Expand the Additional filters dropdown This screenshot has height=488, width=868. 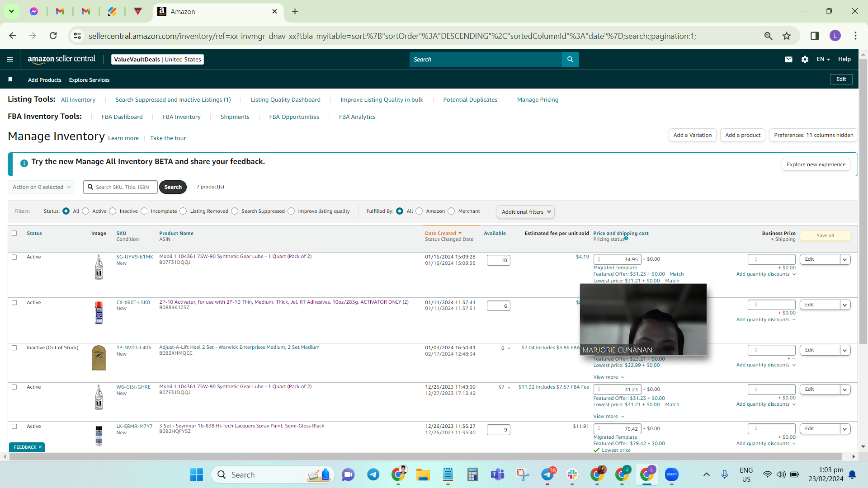[x=526, y=211]
